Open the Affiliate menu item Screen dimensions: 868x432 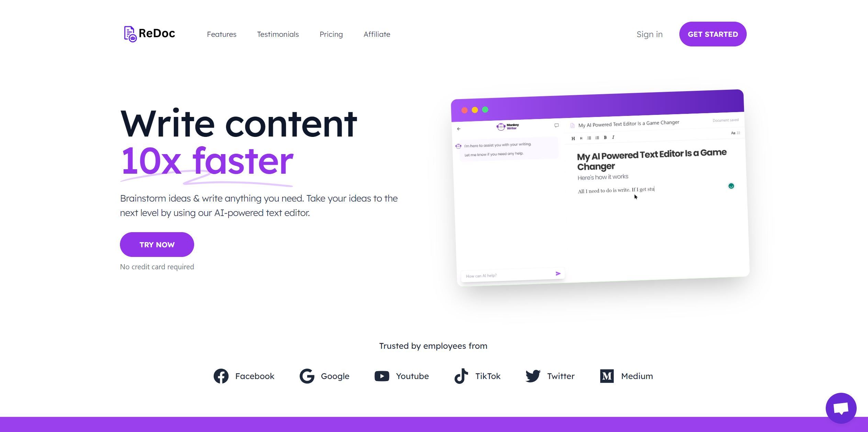tap(377, 34)
